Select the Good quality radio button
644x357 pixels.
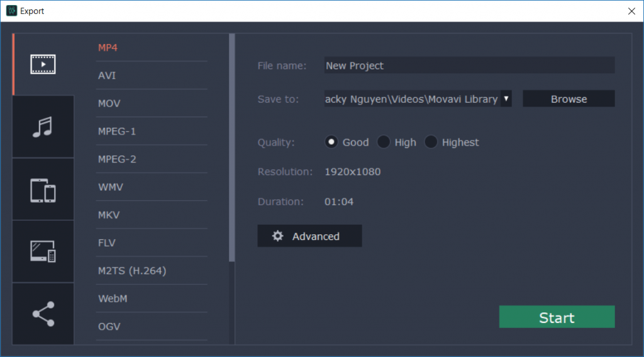tap(331, 142)
